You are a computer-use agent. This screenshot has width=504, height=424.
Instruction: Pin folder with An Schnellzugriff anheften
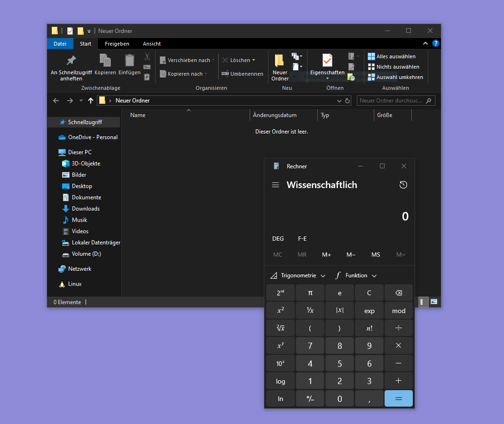(x=71, y=67)
